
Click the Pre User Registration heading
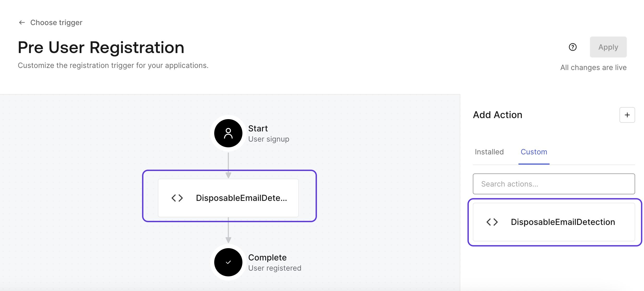click(101, 47)
